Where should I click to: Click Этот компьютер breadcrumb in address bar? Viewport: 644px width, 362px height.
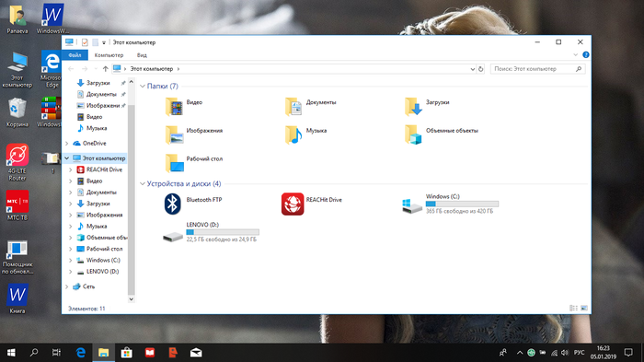(152, 69)
